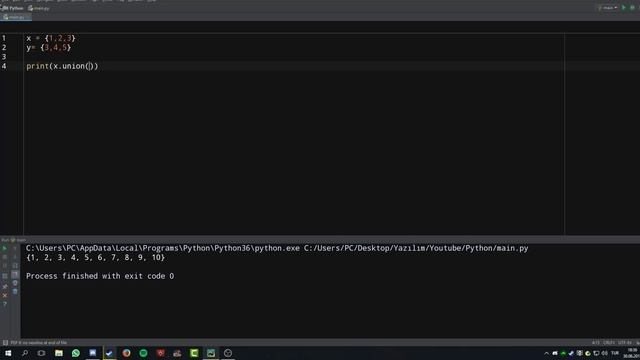The image size is (640, 360).
Task: Click the Debug bug icon in top toolbar
Action: [633, 8]
